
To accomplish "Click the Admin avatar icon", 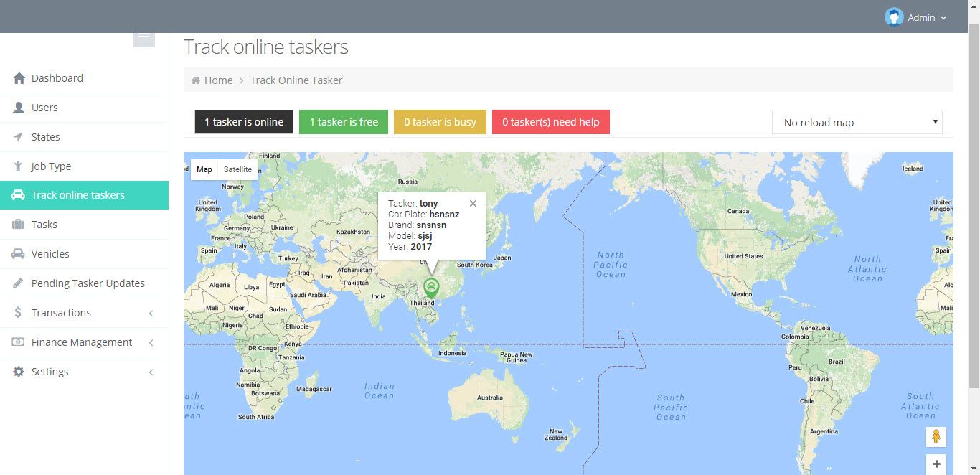I will tap(894, 17).
